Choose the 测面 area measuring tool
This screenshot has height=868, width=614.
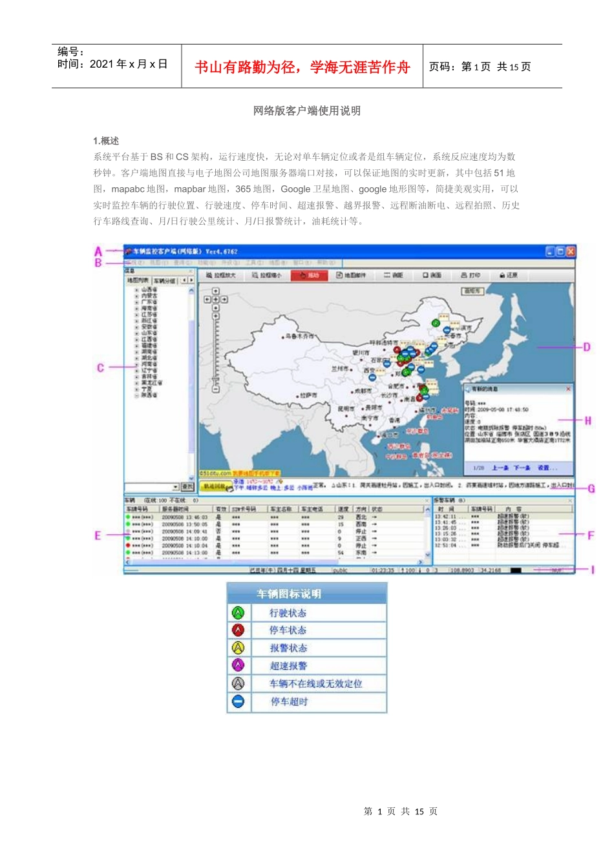tap(432, 275)
